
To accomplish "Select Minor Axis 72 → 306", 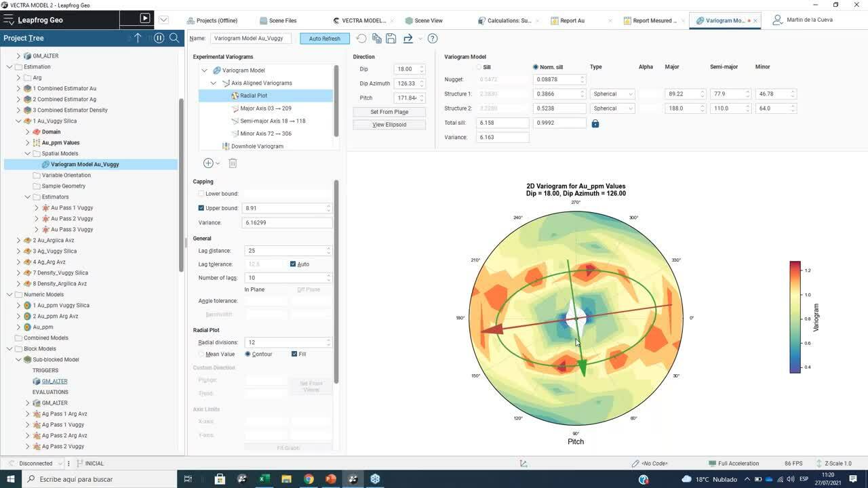I will (x=266, y=134).
